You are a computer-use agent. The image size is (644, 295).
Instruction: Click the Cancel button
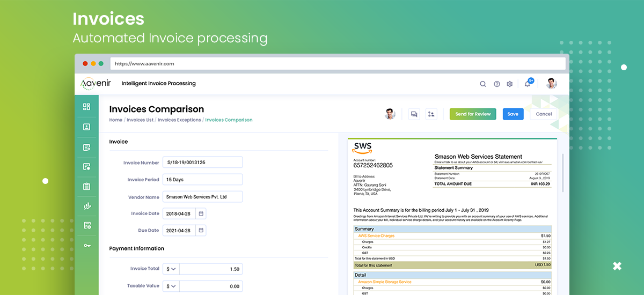[544, 114]
